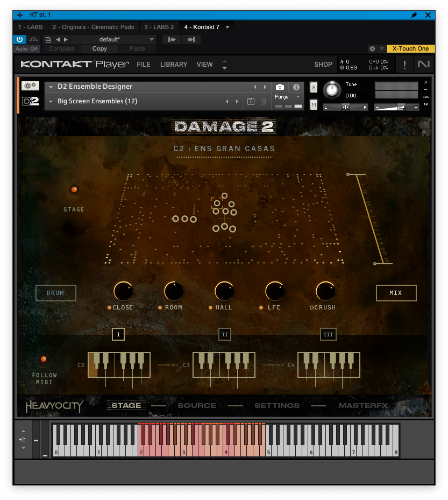Open the automation mode icon
Viewport: 448px width, 500px height.
point(33,39)
